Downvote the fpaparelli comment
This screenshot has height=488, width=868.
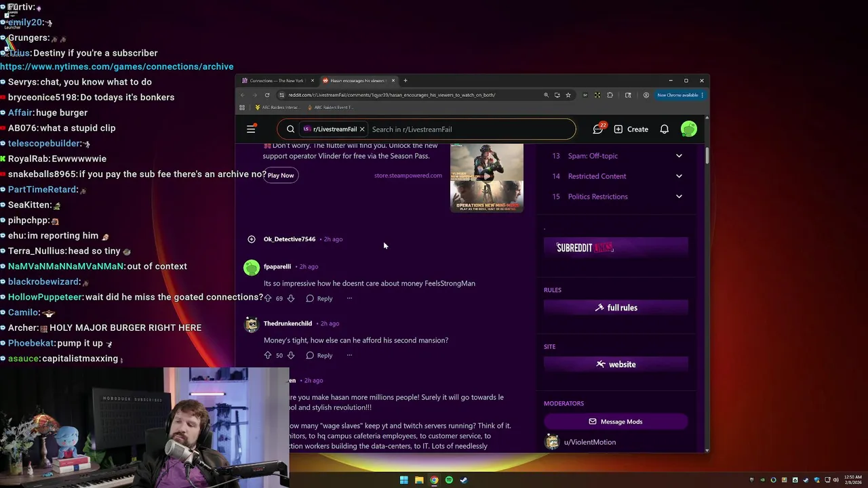(291, 298)
